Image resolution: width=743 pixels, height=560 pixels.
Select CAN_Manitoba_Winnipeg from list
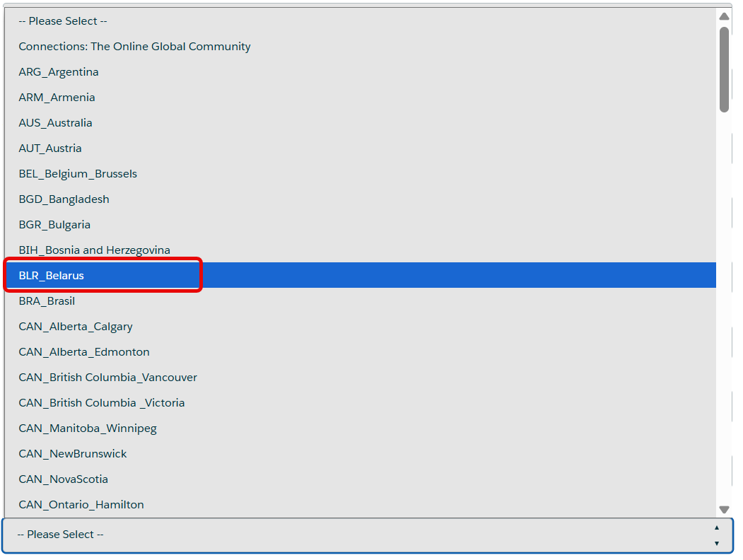[x=88, y=428]
